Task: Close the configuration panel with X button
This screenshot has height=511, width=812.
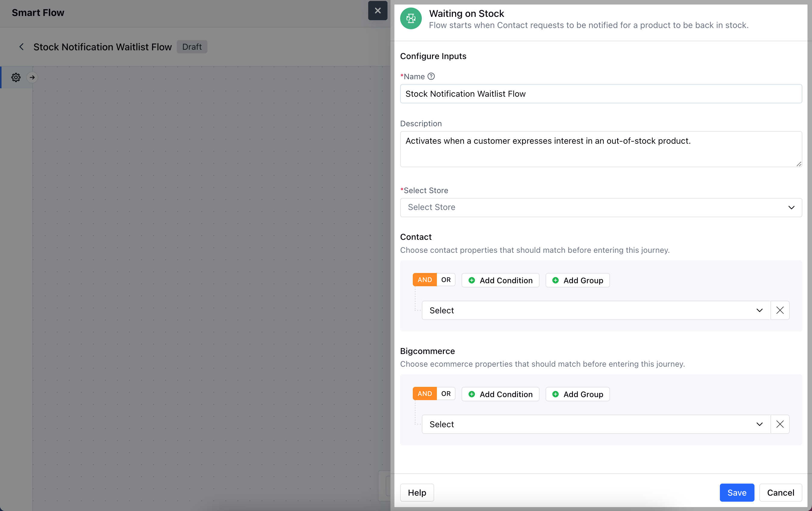Action: 377,11
